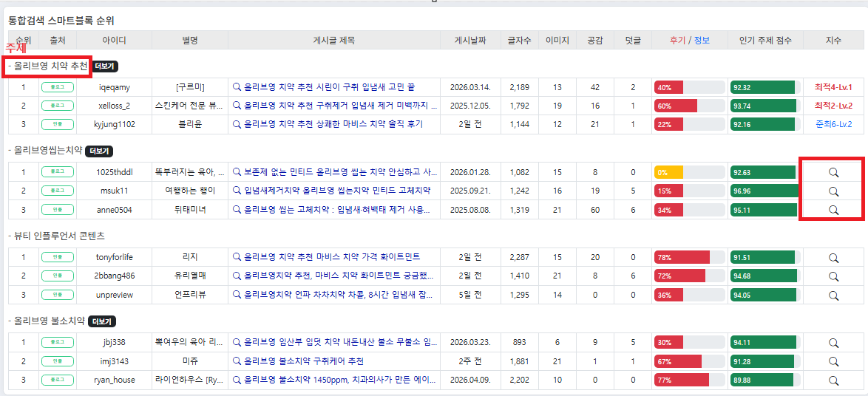Open index lookup magnifier for anne0504 row
The width and height of the screenshot is (868, 396).
click(833, 210)
